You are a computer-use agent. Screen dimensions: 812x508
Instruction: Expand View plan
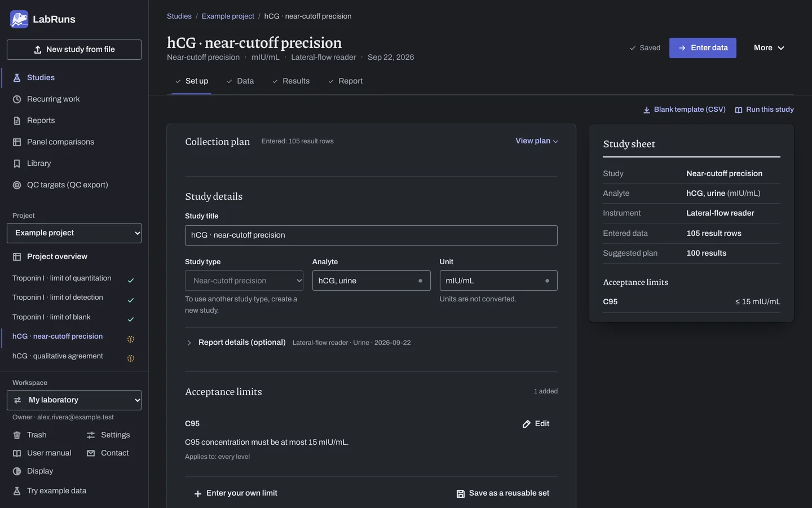coord(537,141)
